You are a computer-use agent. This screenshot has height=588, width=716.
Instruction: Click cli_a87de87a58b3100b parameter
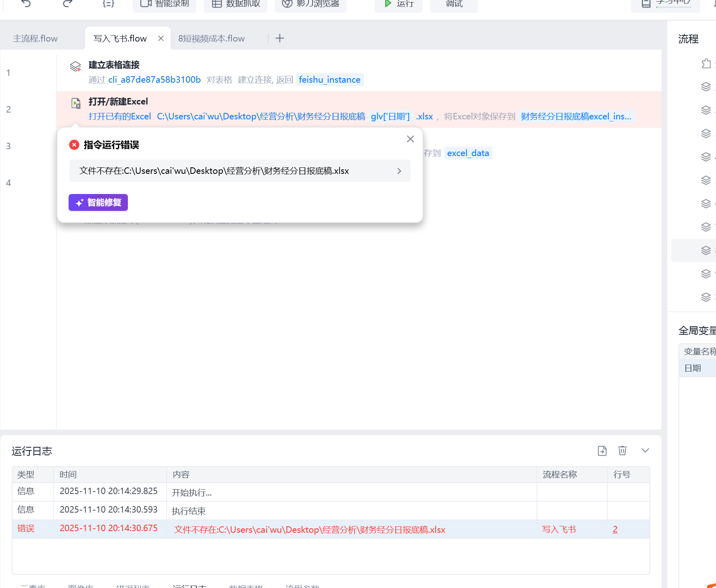[154, 80]
